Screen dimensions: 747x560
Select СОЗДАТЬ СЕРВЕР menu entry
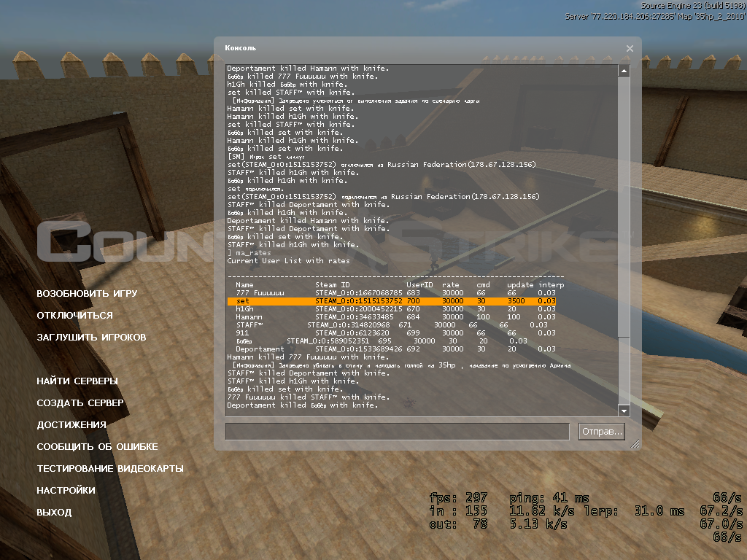click(80, 402)
